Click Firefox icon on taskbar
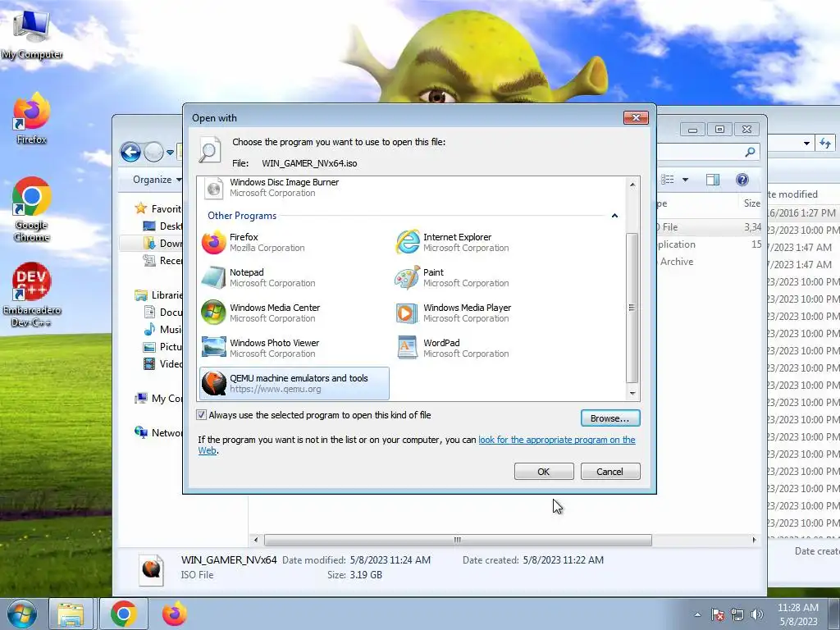 click(x=175, y=614)
